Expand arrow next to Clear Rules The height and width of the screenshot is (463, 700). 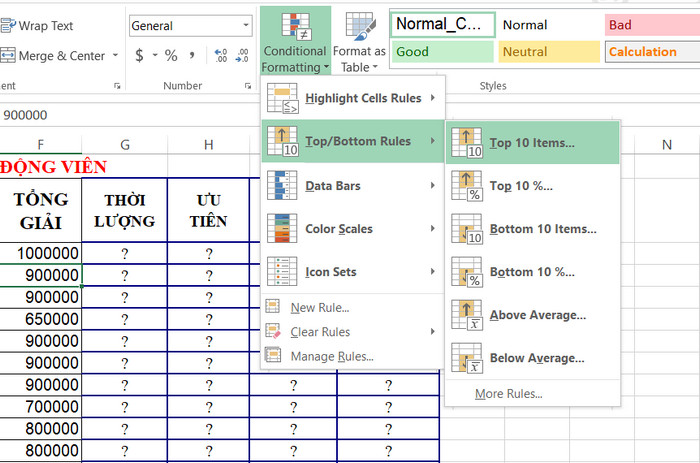click(x=433, y=331)
